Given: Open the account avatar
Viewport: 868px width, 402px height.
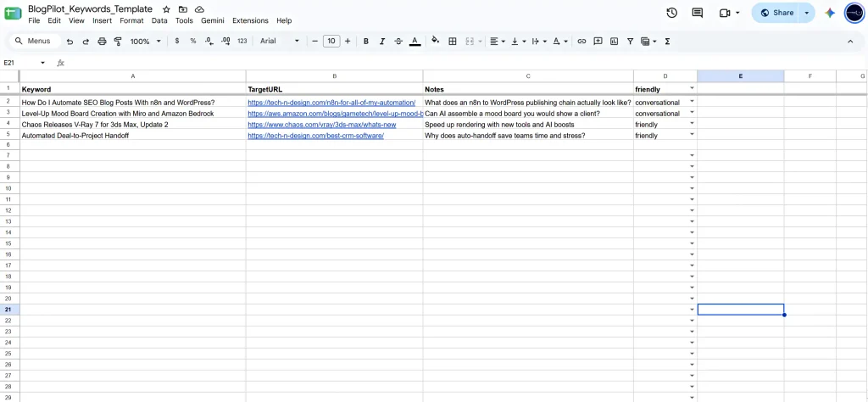Looking at the screenshot, I should 854,13.
